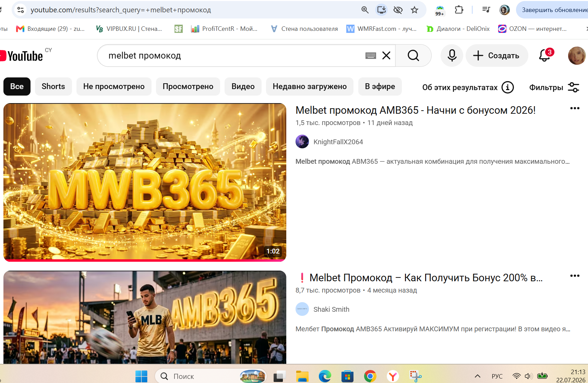The width and height of the screenshot is (588, 383).
Task: Click the YouTube search magnifier button
Action: pyautogui.click(x=413, y=55)
